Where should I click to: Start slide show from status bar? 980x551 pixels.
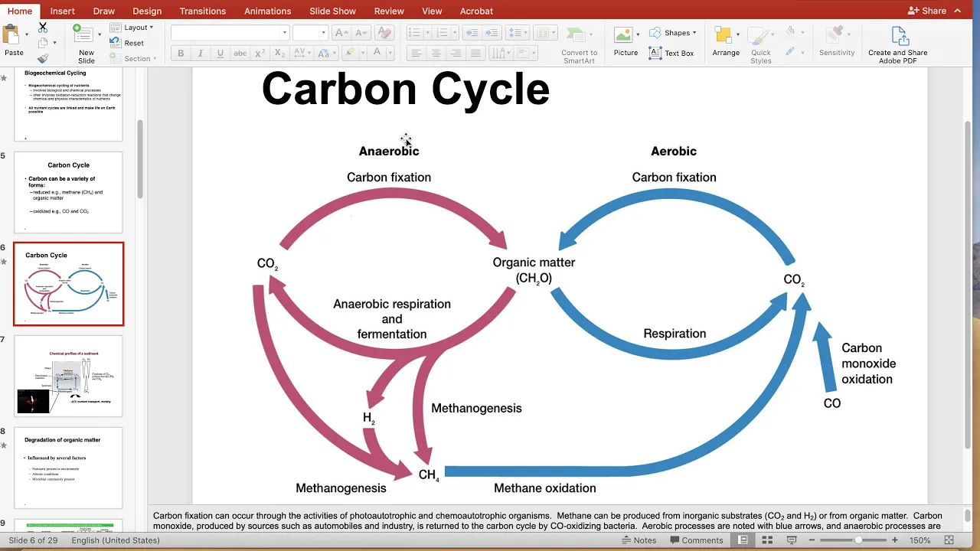coord(791,540)
